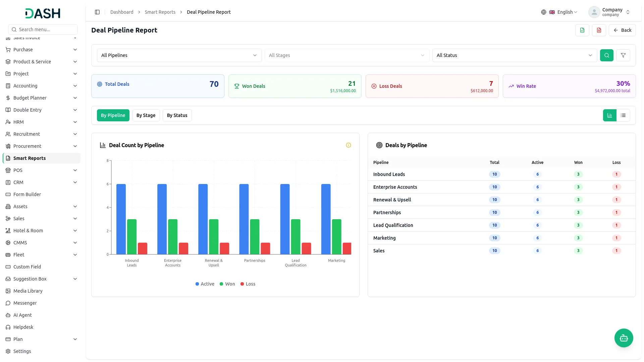Toggle the Won series in chart legend
This screenshot has height=362, width=644.
pos(227,284)
